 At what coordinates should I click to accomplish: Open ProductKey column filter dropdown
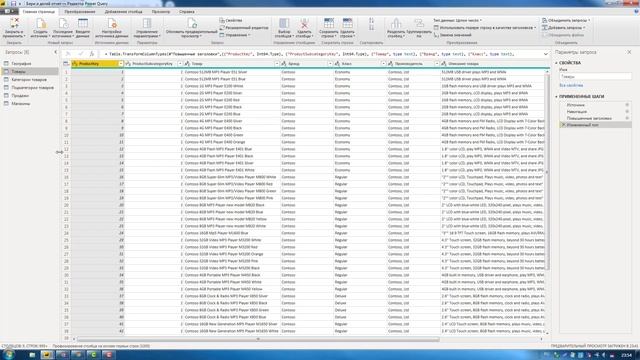pos(121,64)
